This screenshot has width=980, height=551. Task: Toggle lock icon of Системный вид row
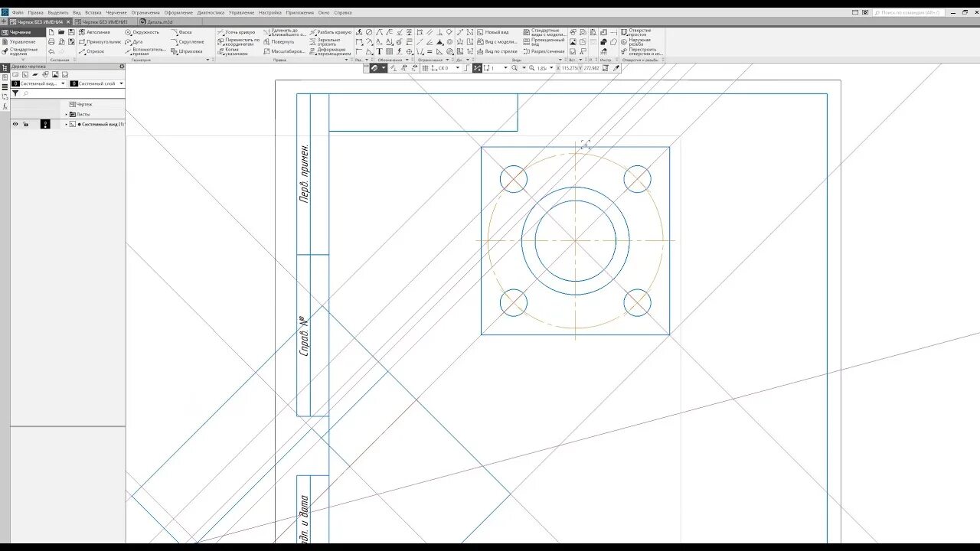coord(25,124)
